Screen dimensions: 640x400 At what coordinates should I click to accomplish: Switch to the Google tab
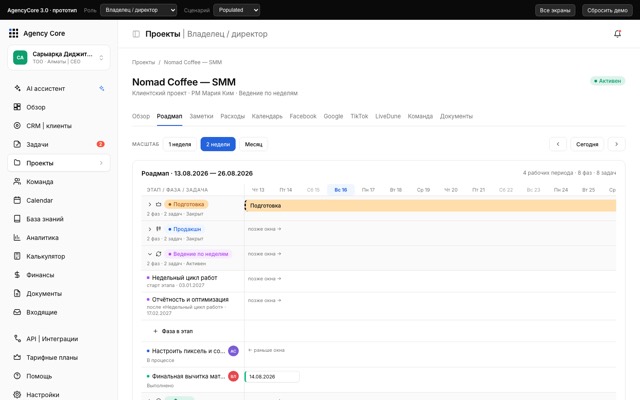[x=333, y=116]
